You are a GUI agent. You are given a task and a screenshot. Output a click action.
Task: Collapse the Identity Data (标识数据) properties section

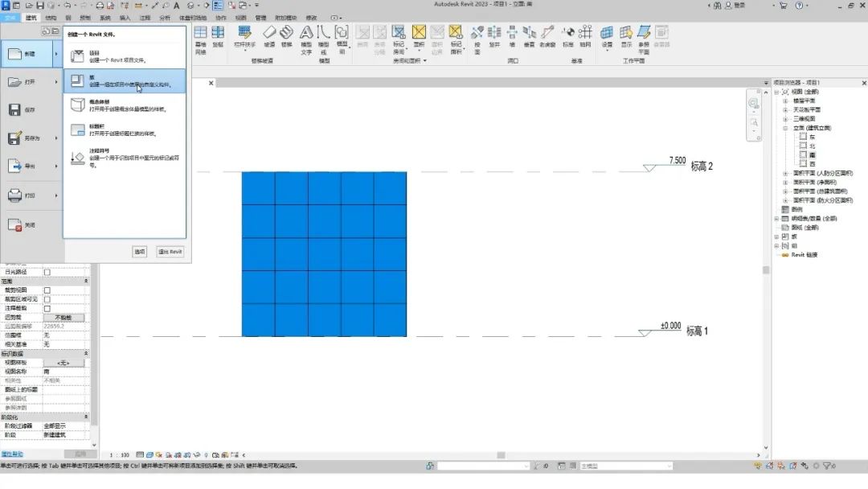click(86, 353)
